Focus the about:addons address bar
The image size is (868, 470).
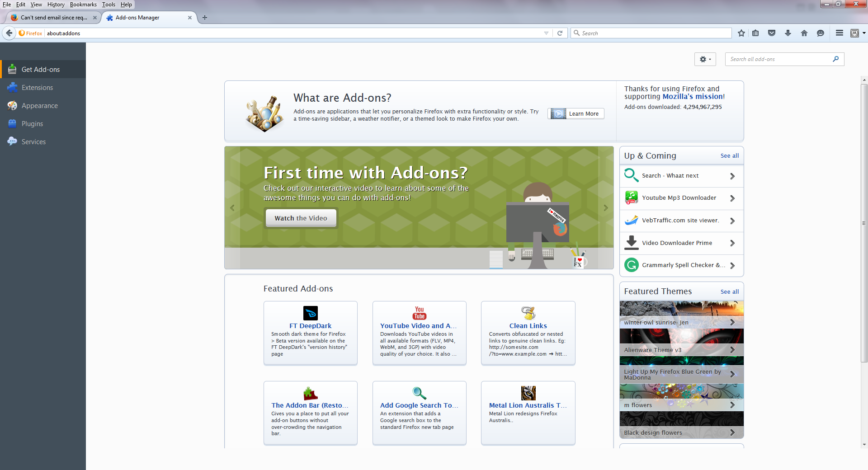[294, 33]
